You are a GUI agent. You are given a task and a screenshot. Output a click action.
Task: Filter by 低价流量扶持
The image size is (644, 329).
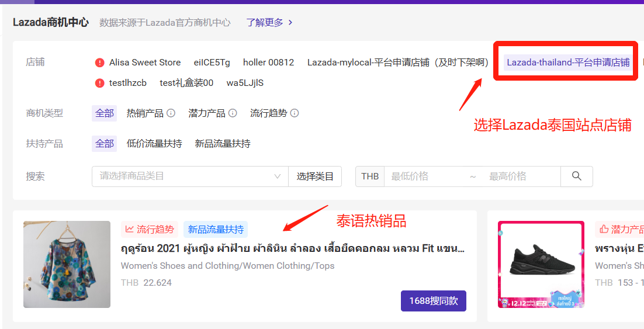tap(154, 144)
